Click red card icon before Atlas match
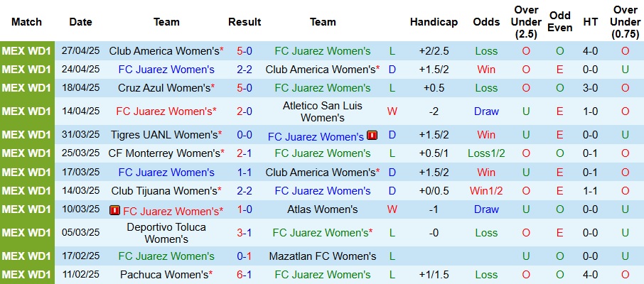 pos(114,211)
